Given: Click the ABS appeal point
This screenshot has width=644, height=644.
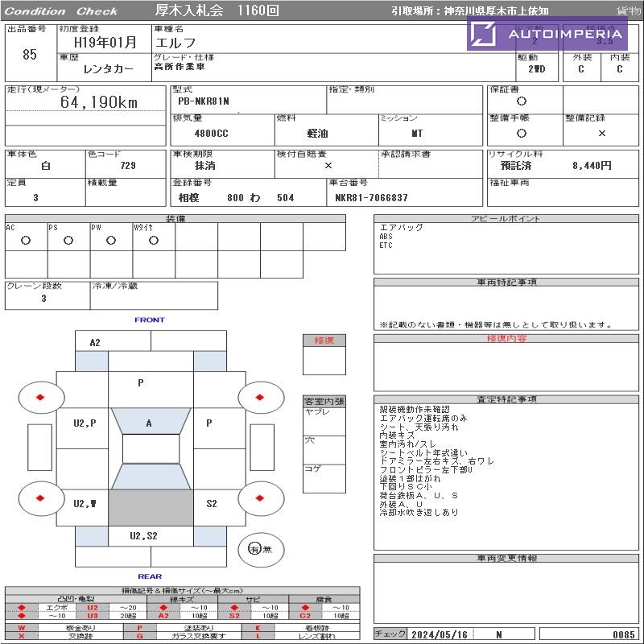Looking at the screenshot, I should pyautogui.click(x=386, y=237).
